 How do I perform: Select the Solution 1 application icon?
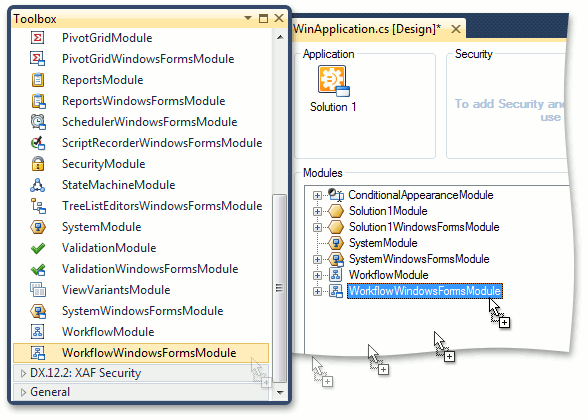333,81
